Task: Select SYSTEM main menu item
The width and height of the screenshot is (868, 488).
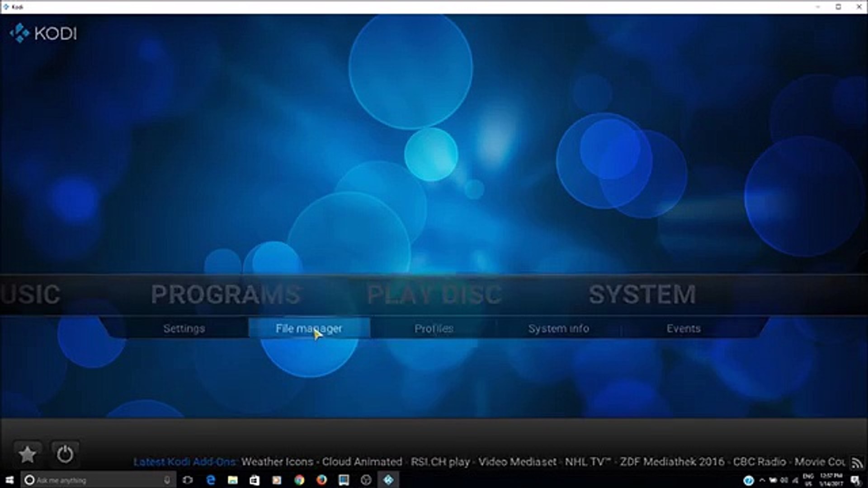Action: tap(642, 295)
